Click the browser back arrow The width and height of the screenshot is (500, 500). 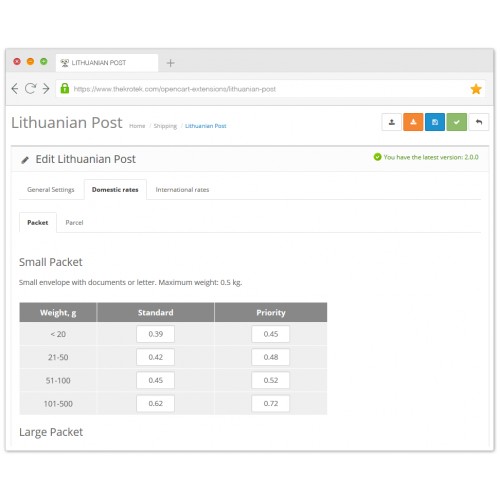(x=15, y=89)
